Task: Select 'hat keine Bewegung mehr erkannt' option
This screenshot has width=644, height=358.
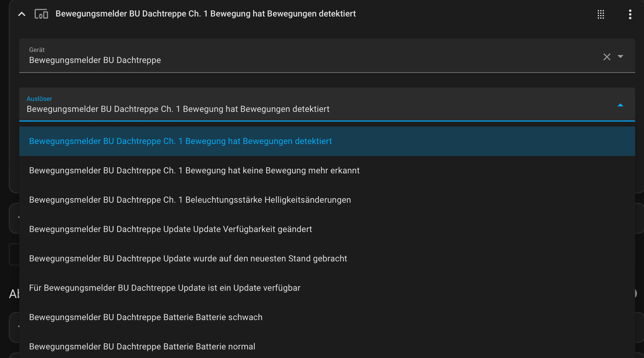Action: pos(194,171)
